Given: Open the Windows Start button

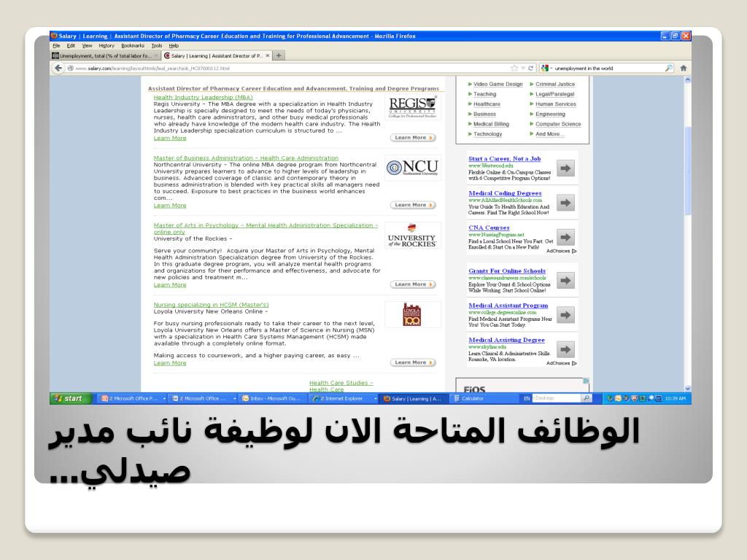Looking at the screenshot, I should [x=71, y=399].
